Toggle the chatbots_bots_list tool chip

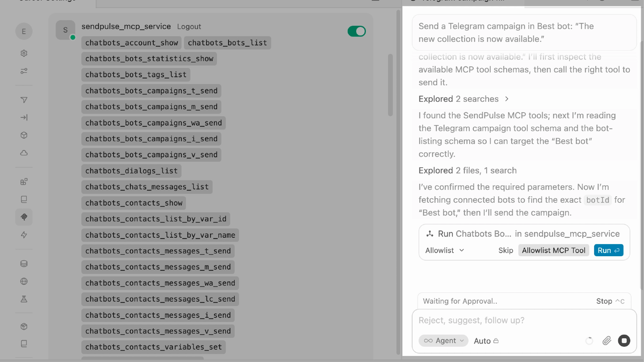pos(227,43)
